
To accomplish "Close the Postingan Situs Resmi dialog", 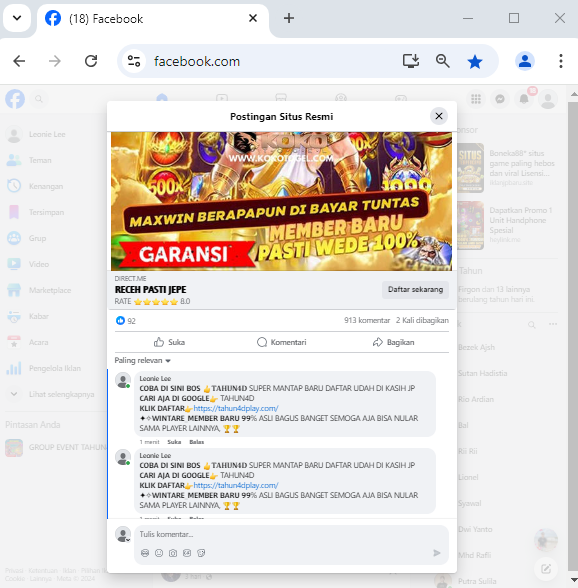I will [x=438, y=116].
